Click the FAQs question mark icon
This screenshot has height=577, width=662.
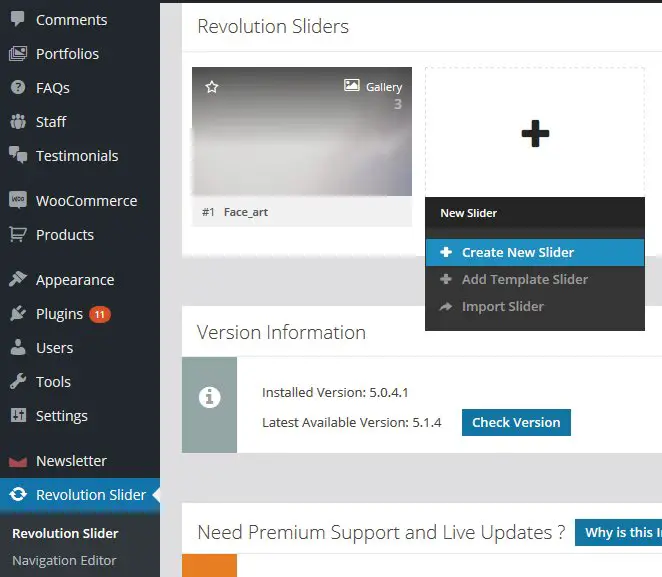(18, 87)
